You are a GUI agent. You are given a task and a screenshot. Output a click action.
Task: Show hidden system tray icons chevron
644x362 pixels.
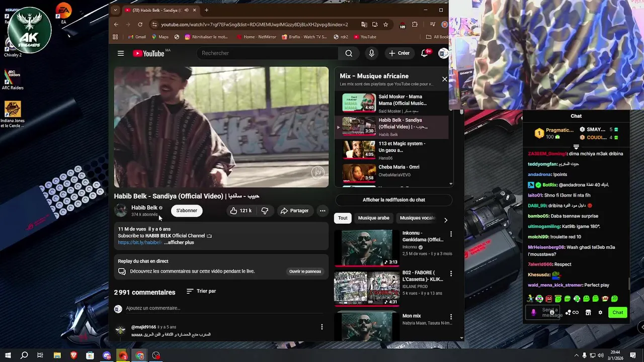[x=577, y=355]
